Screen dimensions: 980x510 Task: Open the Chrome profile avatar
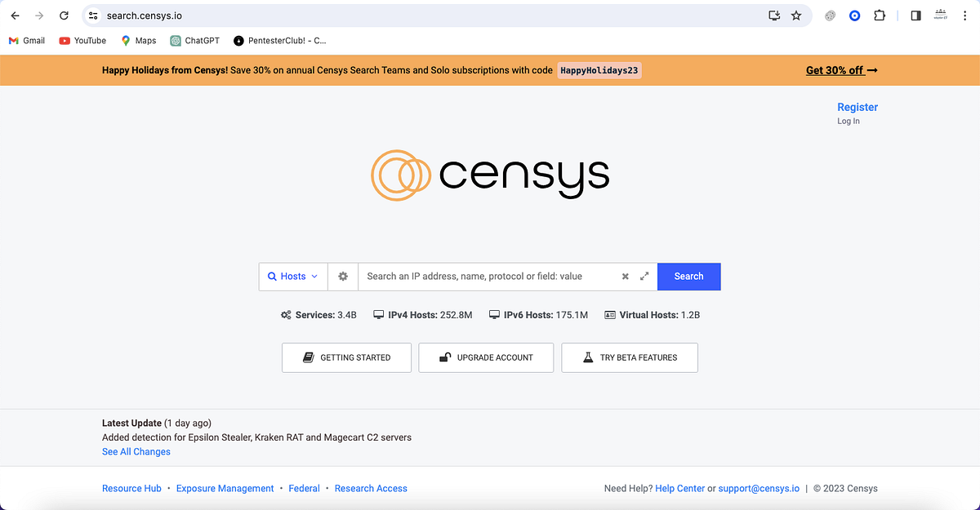(940, 16)
